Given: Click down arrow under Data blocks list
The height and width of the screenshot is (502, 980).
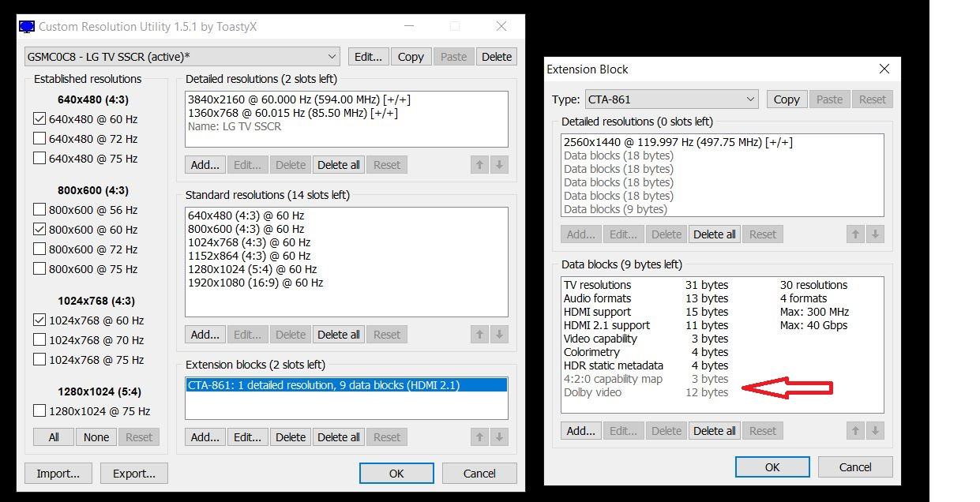Looking at the screenshot, I should tap(874, 431).
